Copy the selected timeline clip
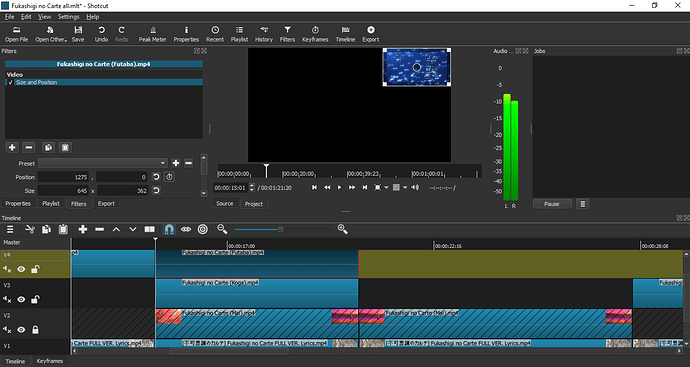 (x=46, y=229)
